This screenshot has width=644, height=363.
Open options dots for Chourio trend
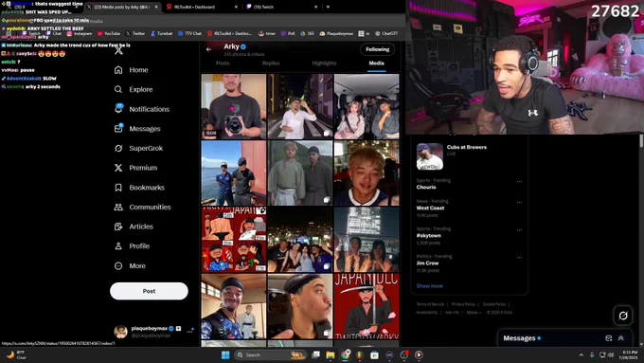tap(519, 181)
